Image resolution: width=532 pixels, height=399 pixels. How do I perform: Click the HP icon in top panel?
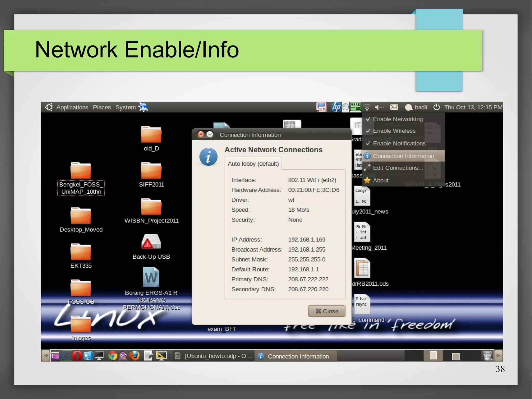click(x=336, y=107)
